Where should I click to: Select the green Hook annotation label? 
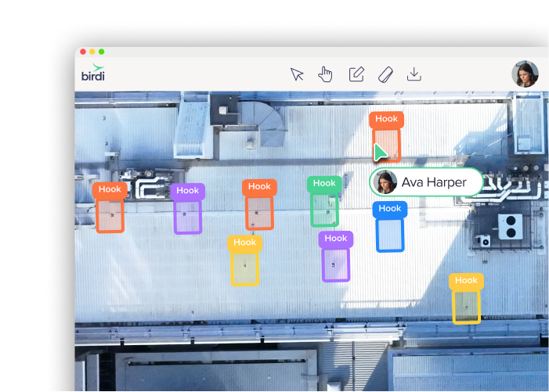[324, 184]
